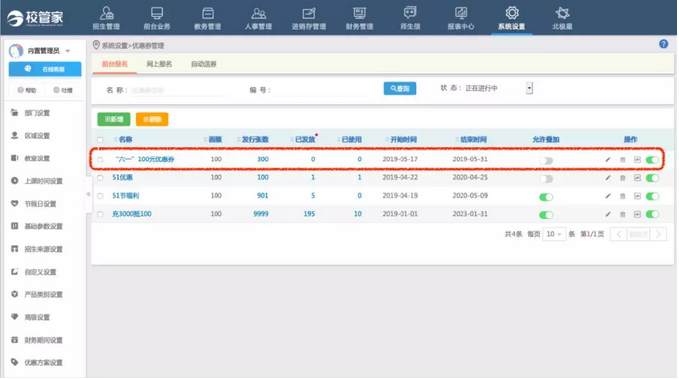
Task: Toggle 允许叠加 for "六一" 100元优惠券
Action: tap(546, 161)
